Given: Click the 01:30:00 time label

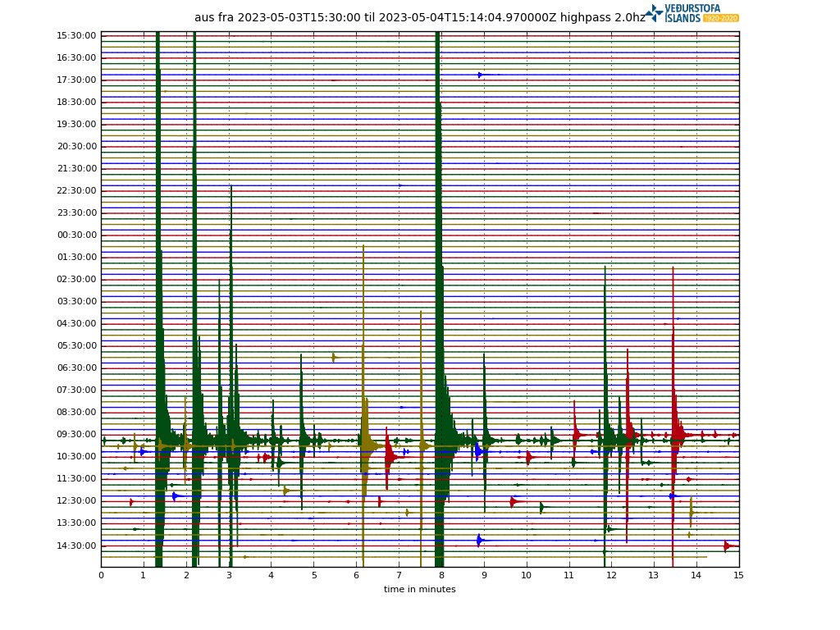Looking at the screenshot, I should coord(76,257).
